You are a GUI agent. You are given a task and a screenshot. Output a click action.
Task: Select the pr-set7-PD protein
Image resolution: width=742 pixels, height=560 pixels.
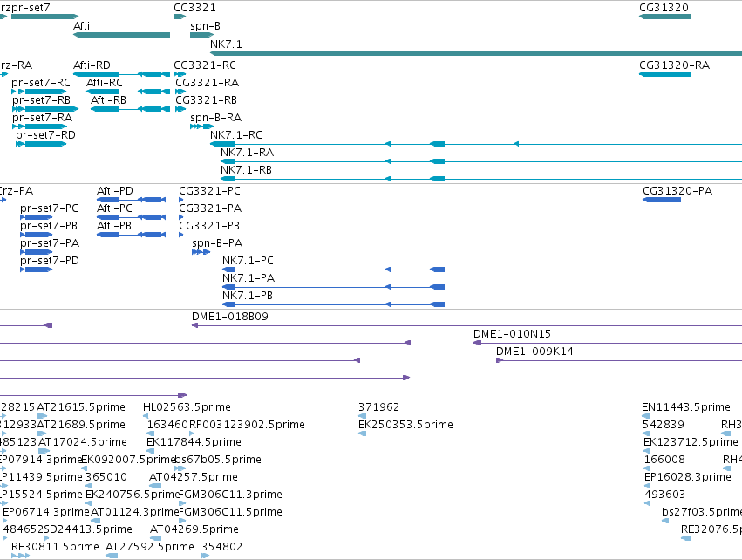[36, 270]
